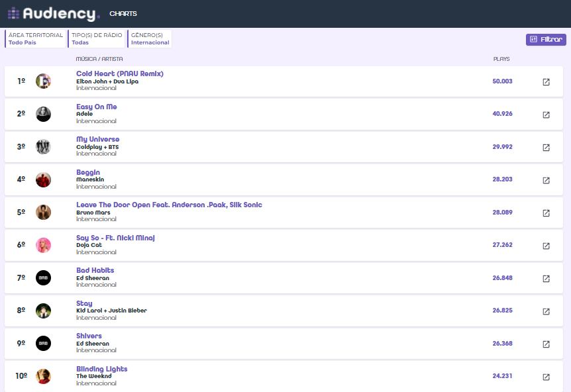This screenshot has height=392, width=571.
Task: Click Maneskin artist thumbnail
Action: (43, 179)
